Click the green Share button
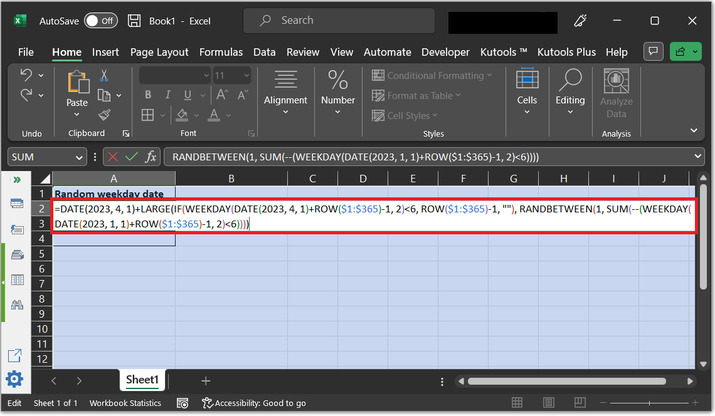This screenshot has width=715, height=416. pos(685,51)
